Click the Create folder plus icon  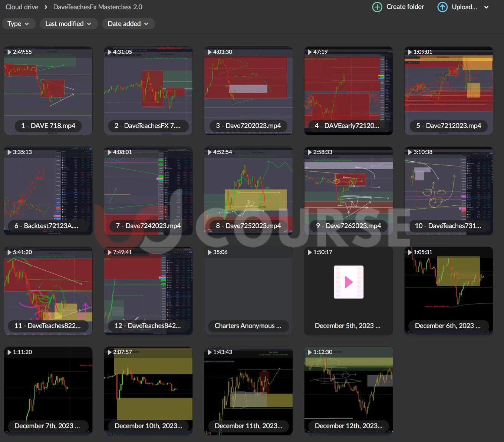coord(377,7)
